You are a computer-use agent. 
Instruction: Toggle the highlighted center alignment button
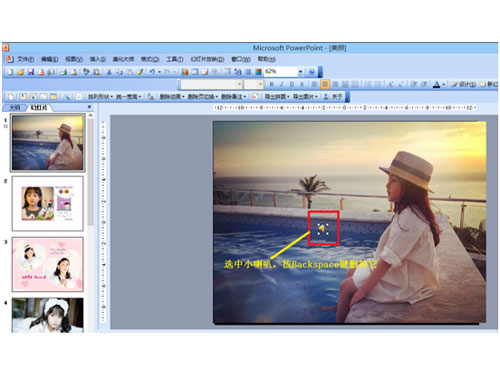pos(324,84)
